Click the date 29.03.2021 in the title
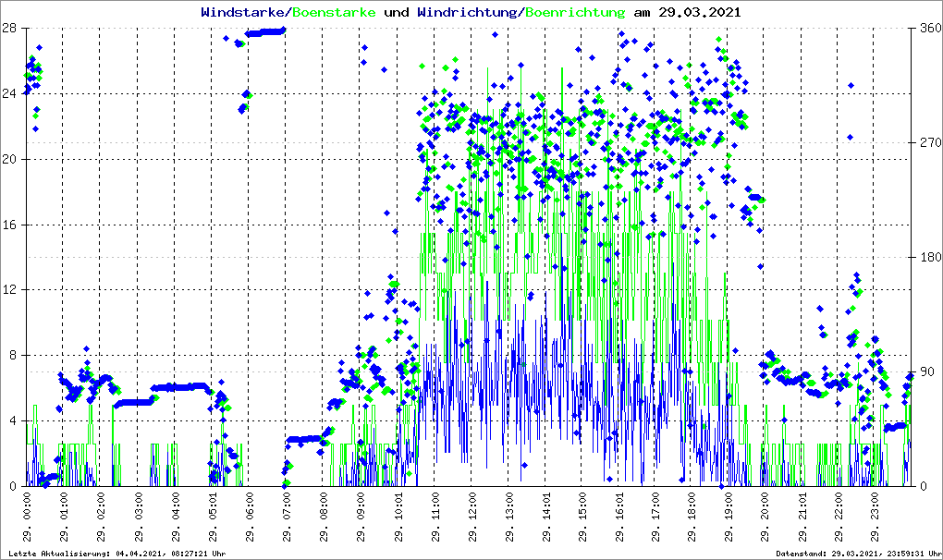The height and width of the screenshot is (560, 943). [700, 13]
